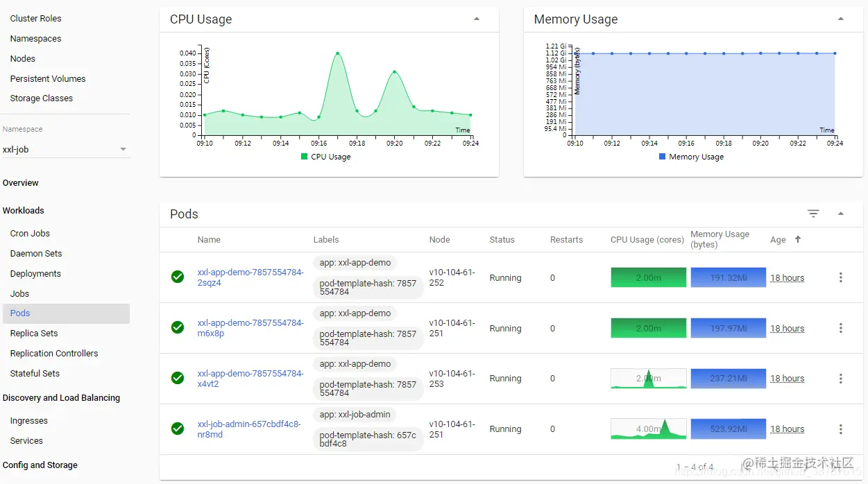Click label chip app: xxl-job-admin
Image resolution: width=868 pixels, height=484 pixels.
point(355,415)
